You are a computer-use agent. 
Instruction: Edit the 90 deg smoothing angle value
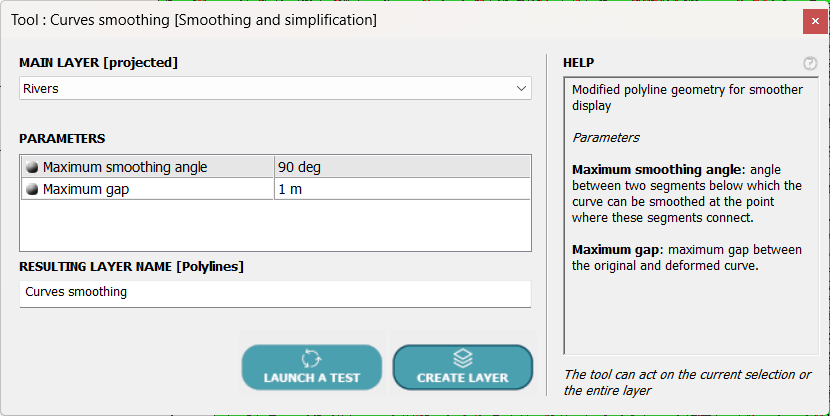(x=402, y=167)
